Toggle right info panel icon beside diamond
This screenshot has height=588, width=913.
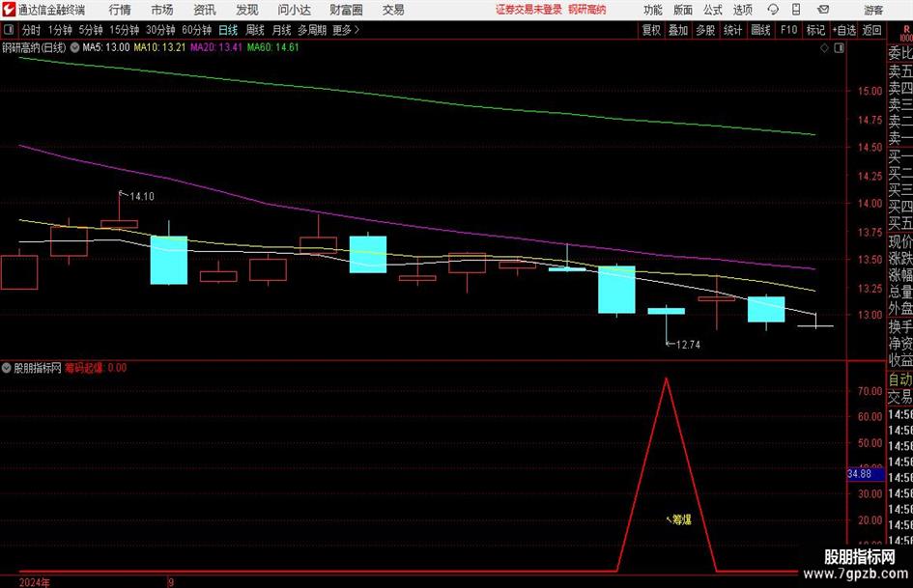click(839, 47)
